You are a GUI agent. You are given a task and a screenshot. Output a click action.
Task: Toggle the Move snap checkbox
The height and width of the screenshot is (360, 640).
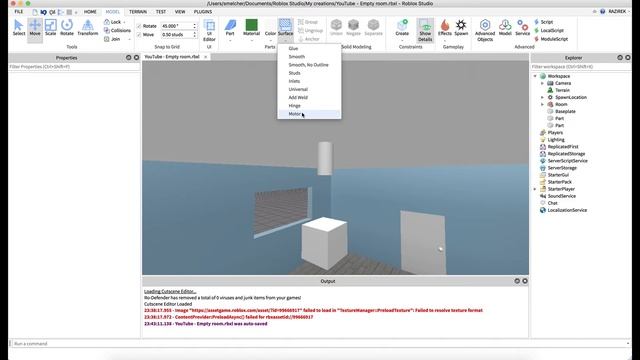(x=139, y=35)
